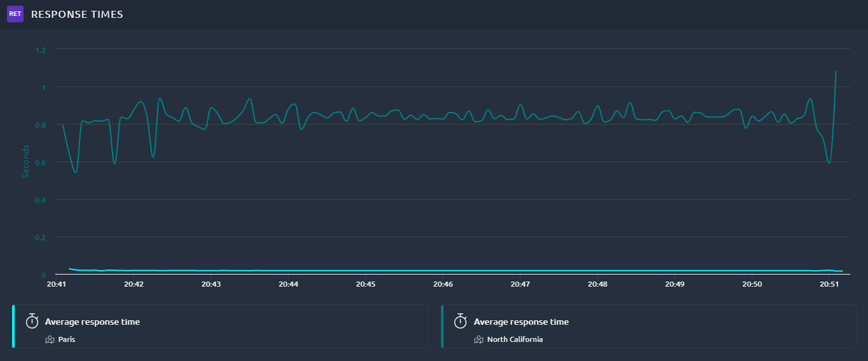Click the bright cyan Paris legend color bar

click(x=13, y=326)
